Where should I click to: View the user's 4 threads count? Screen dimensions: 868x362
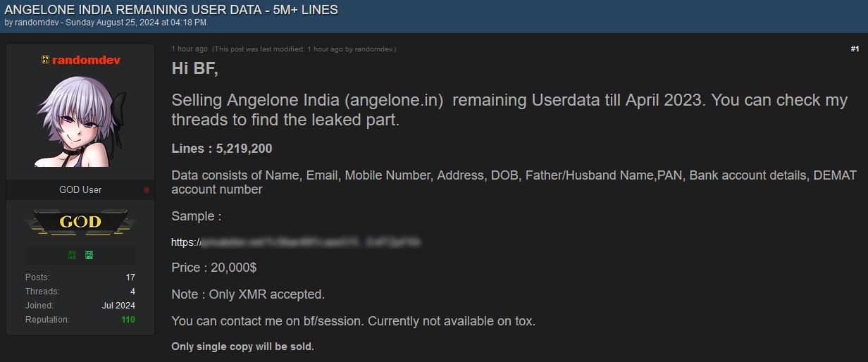coord(132,292)
